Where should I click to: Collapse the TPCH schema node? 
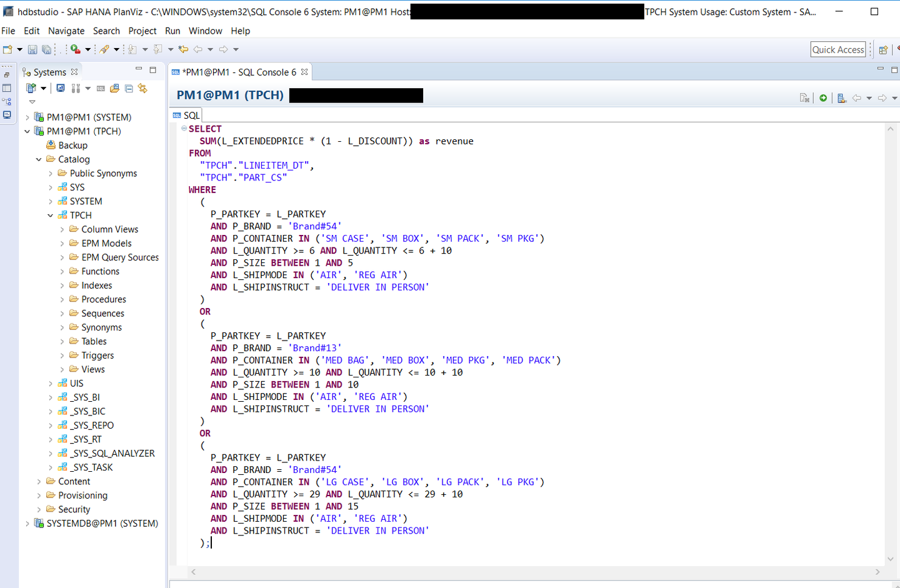51,216
